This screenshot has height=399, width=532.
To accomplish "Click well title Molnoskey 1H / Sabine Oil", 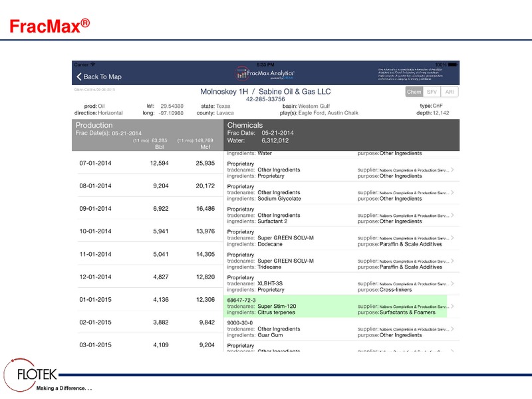I will [x=265, y=92].
